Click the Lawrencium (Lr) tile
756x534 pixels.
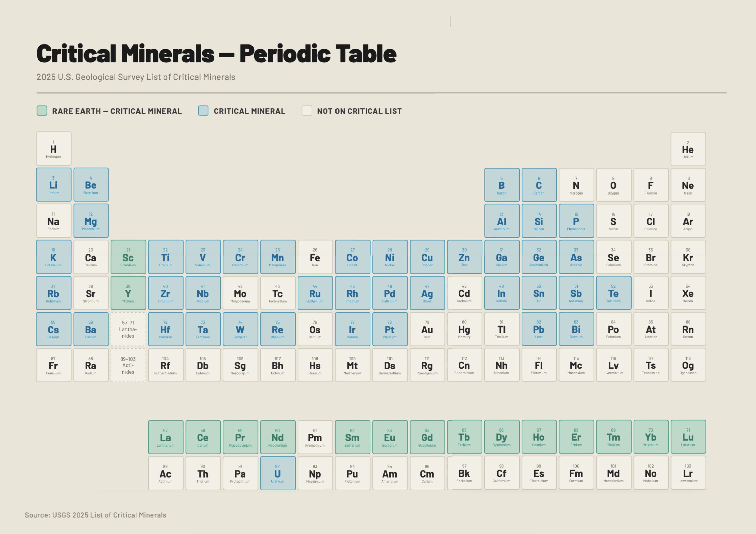coord(688,473)
